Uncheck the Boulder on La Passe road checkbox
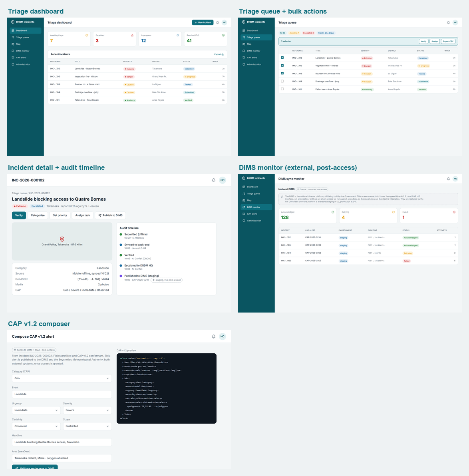 (x=282, y=73)
